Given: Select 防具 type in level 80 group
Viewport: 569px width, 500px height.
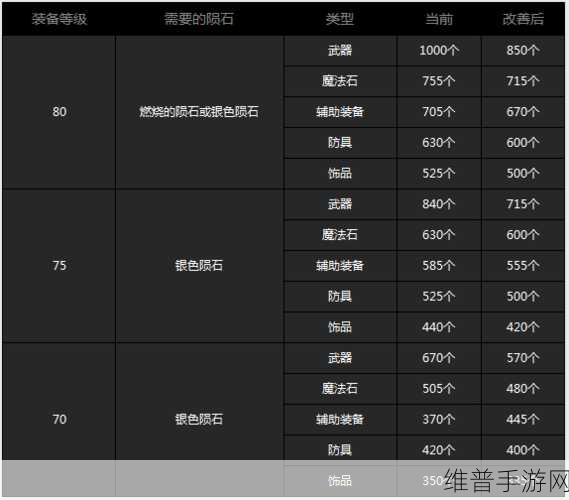Looking at the screenshot, I should (340, 142).
